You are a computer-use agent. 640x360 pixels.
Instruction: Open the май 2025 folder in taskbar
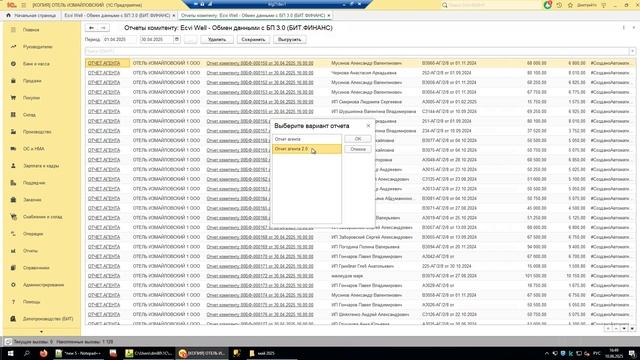(262, 353)
